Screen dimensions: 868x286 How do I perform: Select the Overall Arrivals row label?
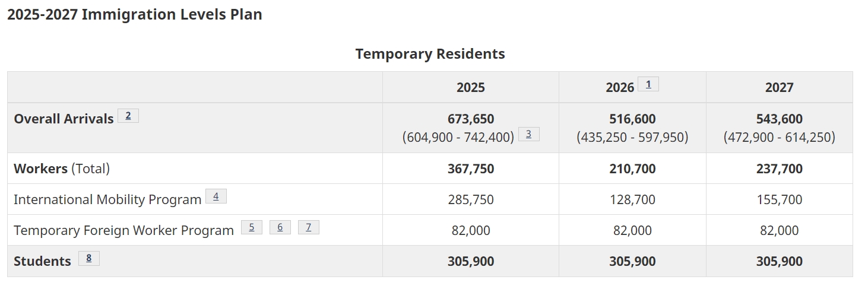tap(64, 119)
